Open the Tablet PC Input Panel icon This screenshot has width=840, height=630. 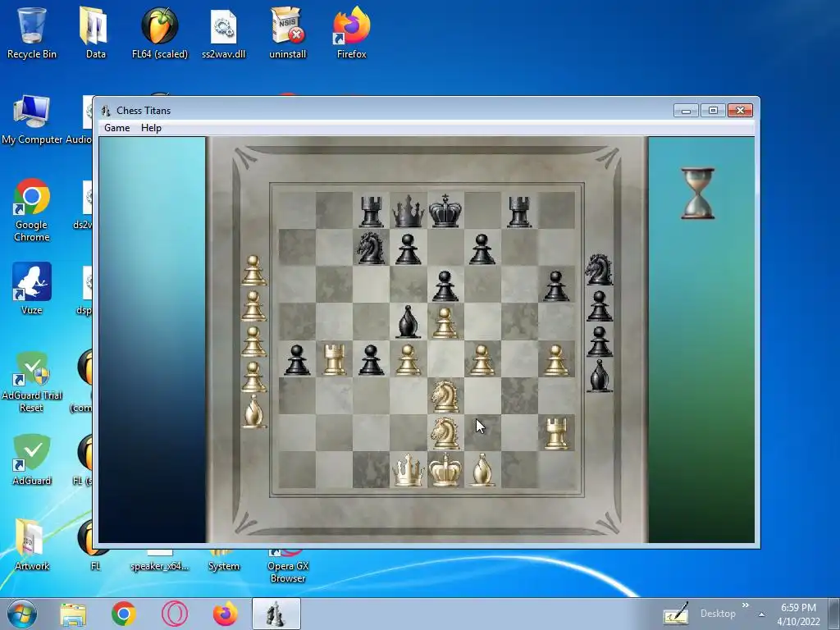(x=676, y=614)
